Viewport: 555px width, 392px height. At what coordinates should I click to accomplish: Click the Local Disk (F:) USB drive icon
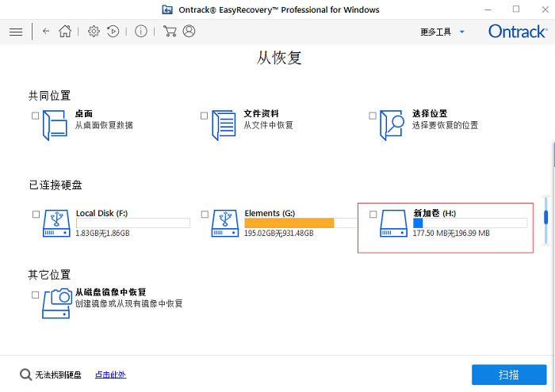[x=56, y=223]
